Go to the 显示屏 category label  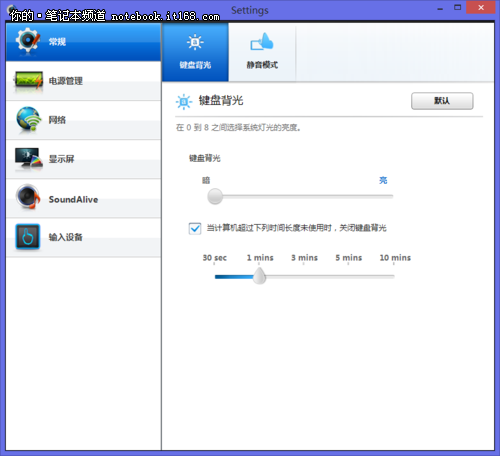coord(61,159)
